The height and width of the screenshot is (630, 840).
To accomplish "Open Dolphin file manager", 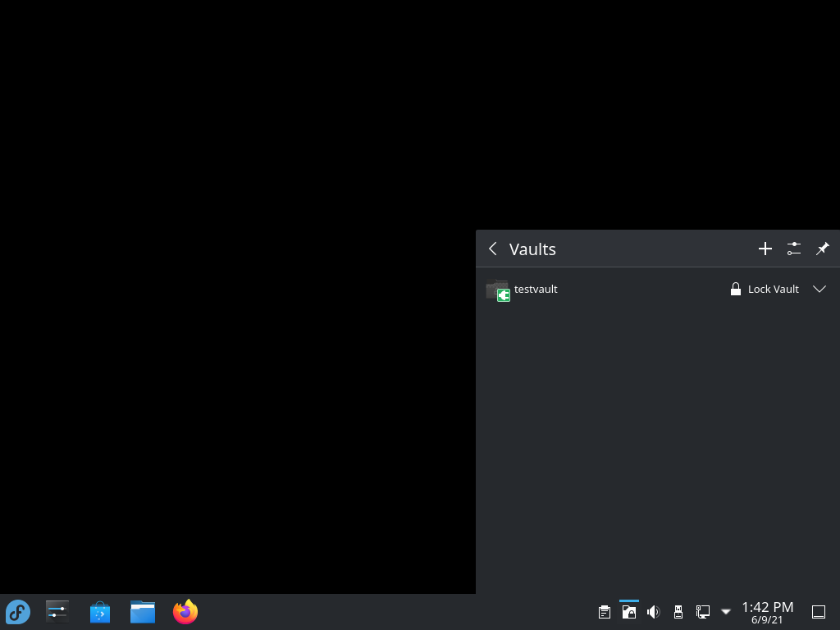I will point(143,612).
